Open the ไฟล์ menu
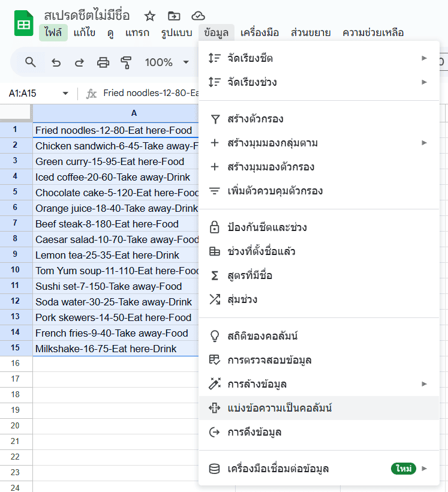The image size is (448, 492). click(53, 32)
